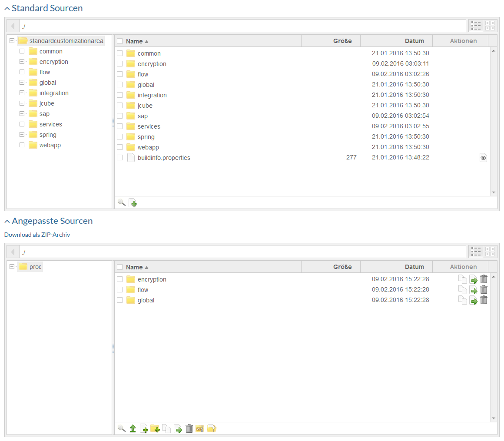Copy the encryption folder in Angepasste Sourcen
504x441 pixels.
tap(463, 279)
